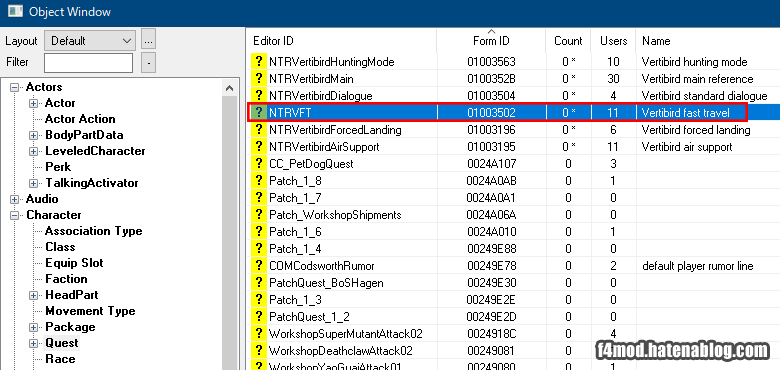Click into the Filter text field

89,63
